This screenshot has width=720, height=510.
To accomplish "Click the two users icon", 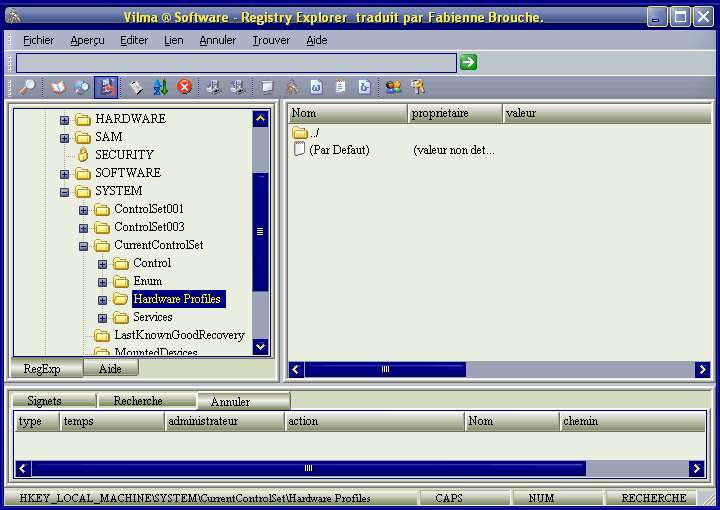I will [x=394, y=87].
